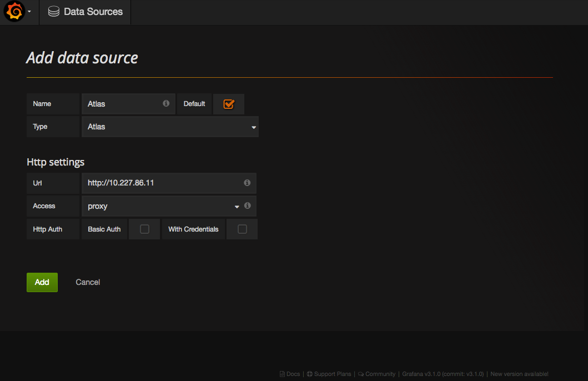588x381 pixels.
Task: Click the Support Plans icon in the footer
Action: [x=311, y=374]
